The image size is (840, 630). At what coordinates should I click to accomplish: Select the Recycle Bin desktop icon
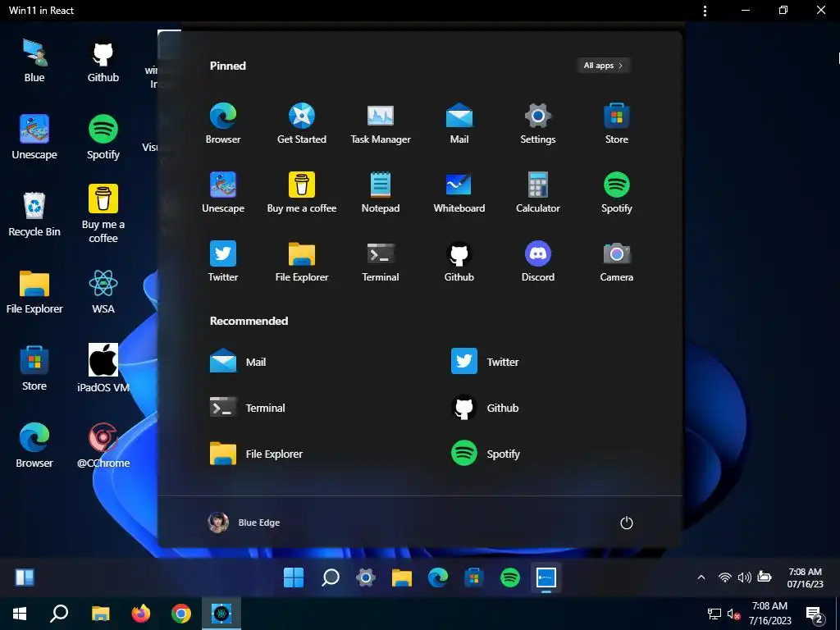34,214
